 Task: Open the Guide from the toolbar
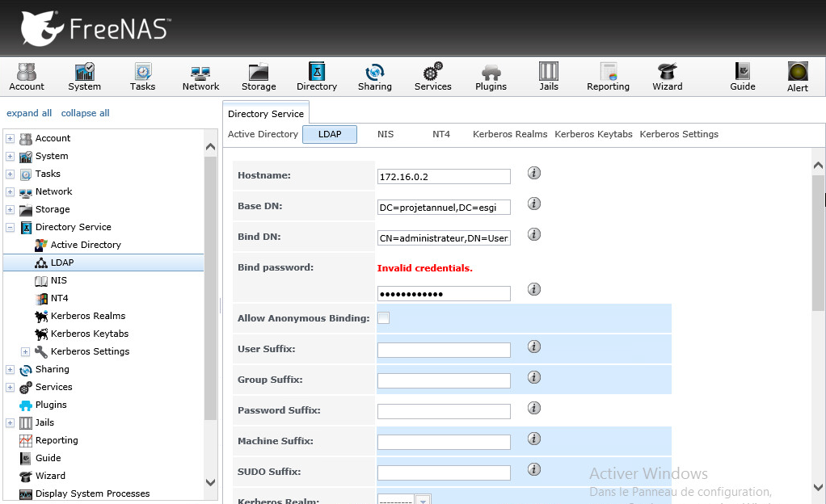[x=743, y=77]
